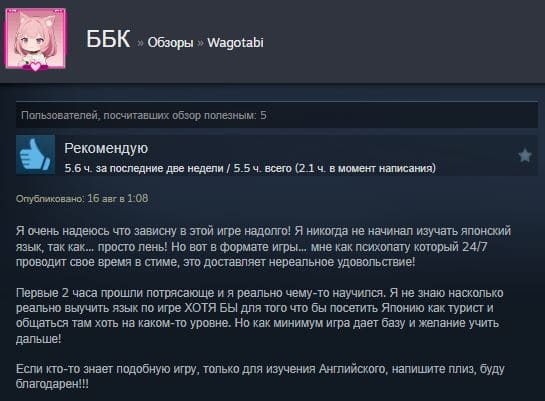The image size is (545, 401).
Task: Go to the Обзоры breadcrumb link
Action: pos(170,43)
